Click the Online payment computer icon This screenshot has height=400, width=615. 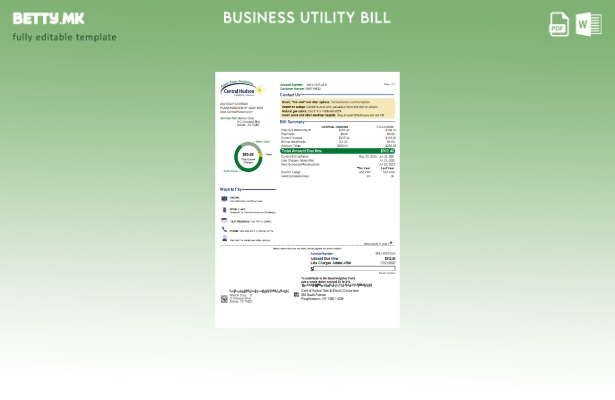pos(225,199)
